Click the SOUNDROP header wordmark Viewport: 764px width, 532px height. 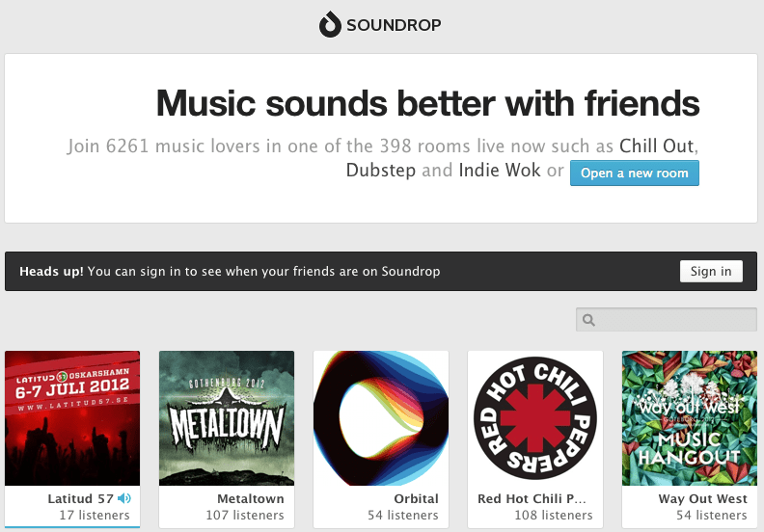(x=395, y=25)
